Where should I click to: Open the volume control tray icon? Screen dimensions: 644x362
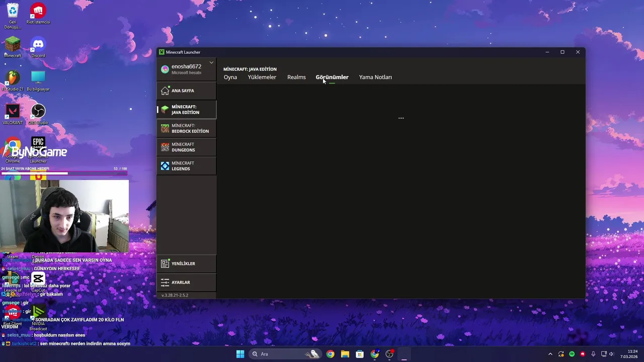[x=612, y=354]
